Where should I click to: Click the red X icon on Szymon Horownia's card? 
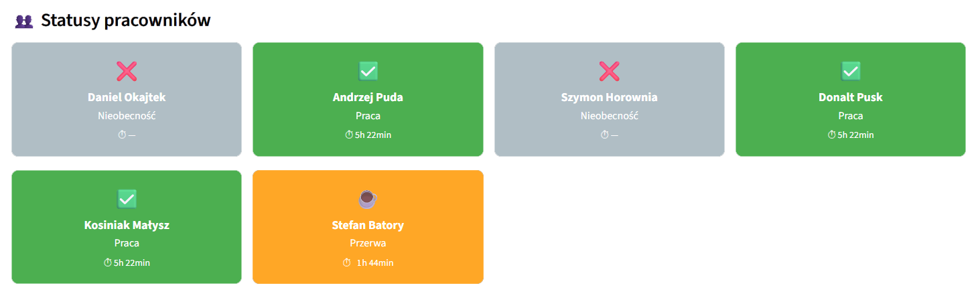[x=609, y=71]
